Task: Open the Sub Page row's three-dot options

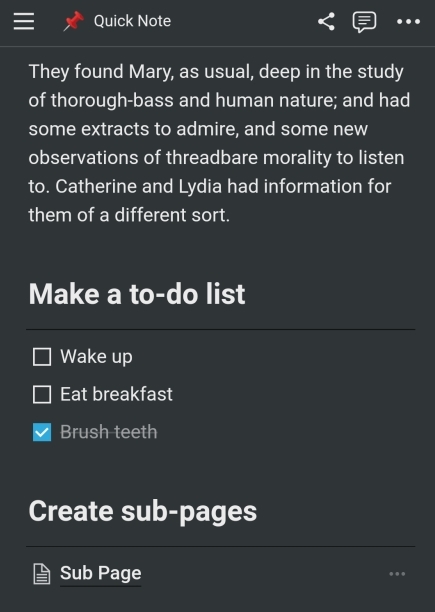Action: 397,574
